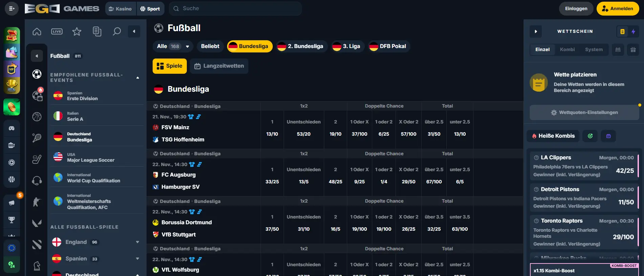Click the Anmelden button

618,9
